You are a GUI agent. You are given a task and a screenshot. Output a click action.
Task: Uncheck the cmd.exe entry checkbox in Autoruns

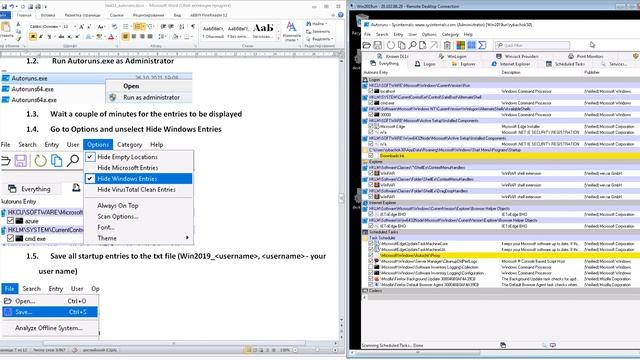371,103
